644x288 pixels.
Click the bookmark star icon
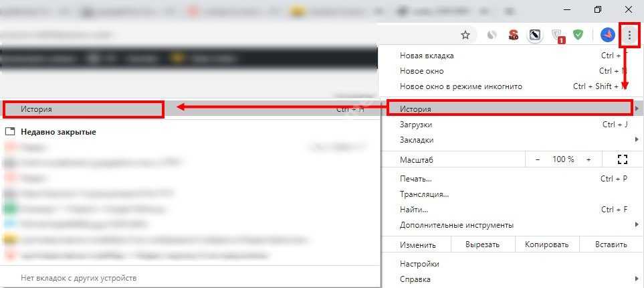click(x=465, y=35)
